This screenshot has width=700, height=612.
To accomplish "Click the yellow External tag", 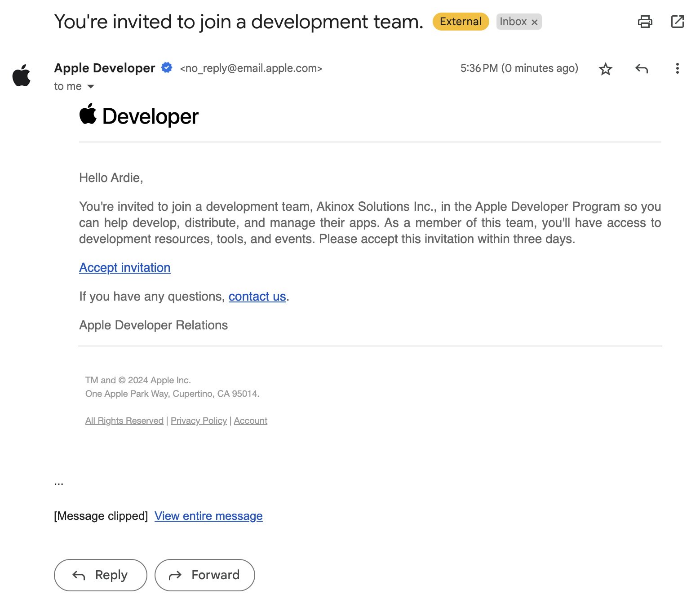I will click(x=461, y=22).
